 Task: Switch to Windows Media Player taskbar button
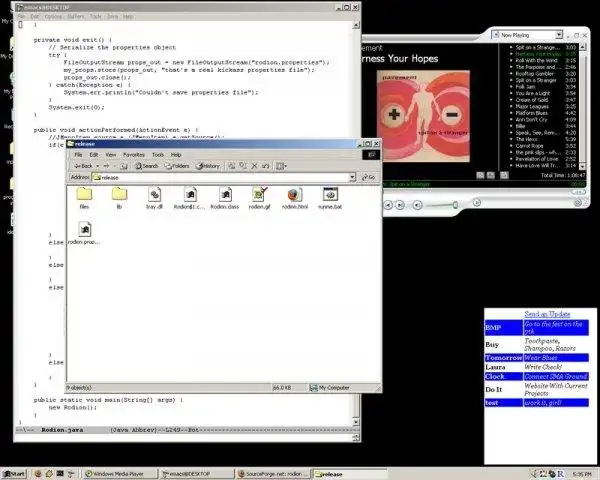click(x=119, y=474)
